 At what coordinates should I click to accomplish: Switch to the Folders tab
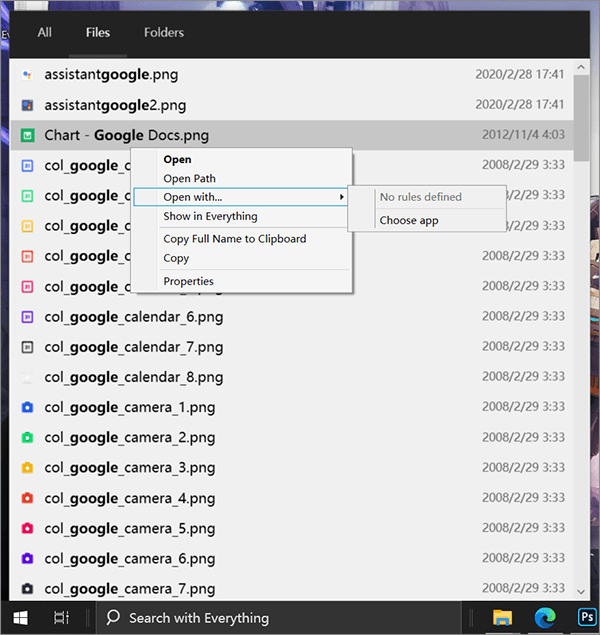pyautogui.click(x=164, y=32)
